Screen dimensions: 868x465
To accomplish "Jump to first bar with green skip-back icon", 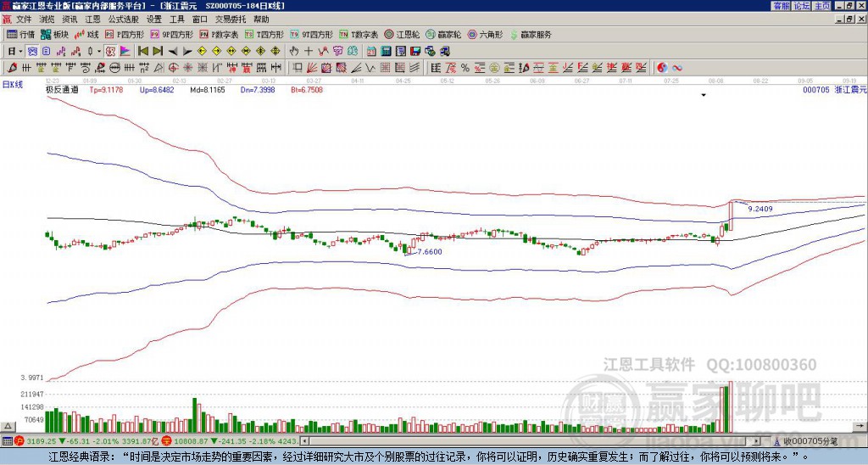I will click(143, 52).
